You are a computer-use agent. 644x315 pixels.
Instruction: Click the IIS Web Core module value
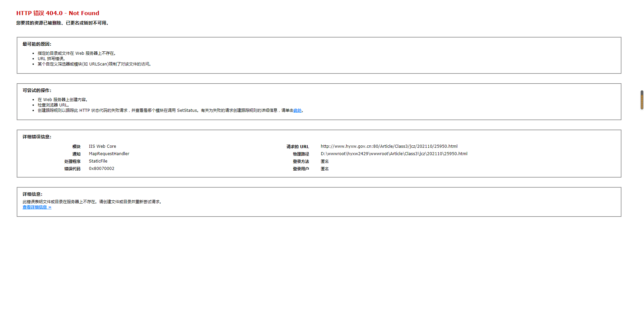[x=102, y=146]
